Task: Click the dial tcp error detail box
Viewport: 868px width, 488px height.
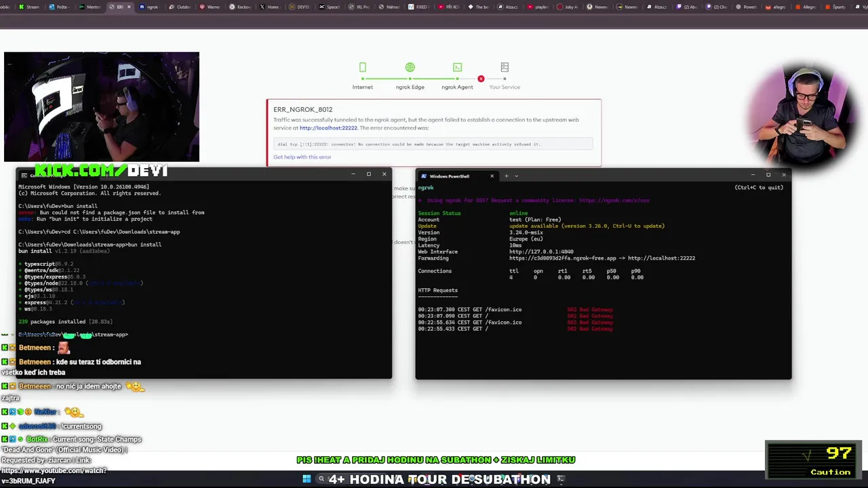Action: [433, 144]
